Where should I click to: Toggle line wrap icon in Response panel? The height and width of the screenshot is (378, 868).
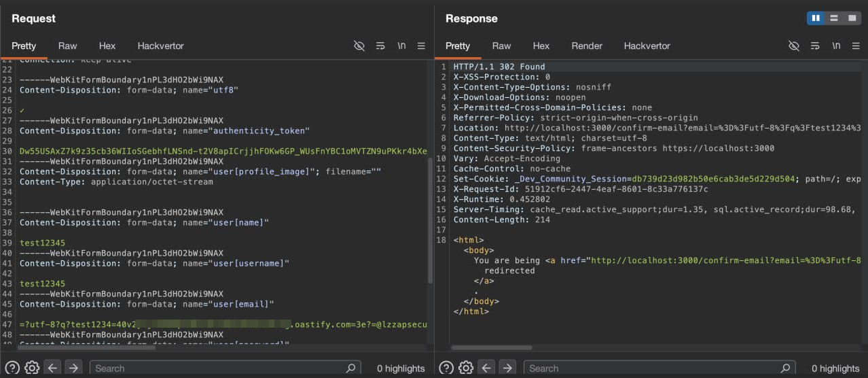(815, 46)
